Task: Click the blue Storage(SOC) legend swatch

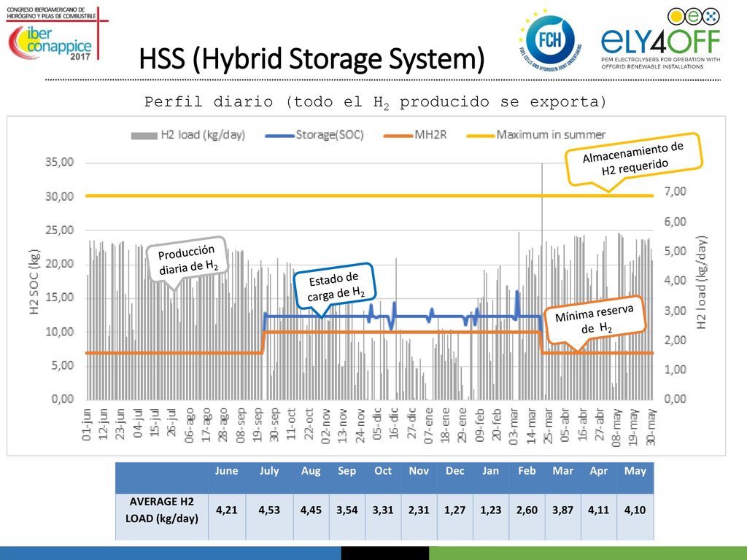Action: point(279,136)
